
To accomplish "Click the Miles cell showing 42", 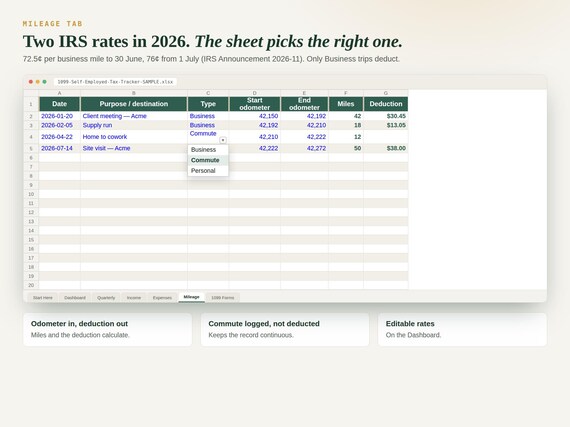I will click(x=346, y=116).
